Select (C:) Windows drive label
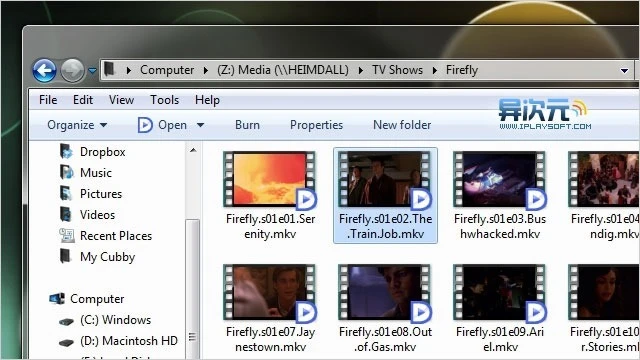 pos(116,320)
